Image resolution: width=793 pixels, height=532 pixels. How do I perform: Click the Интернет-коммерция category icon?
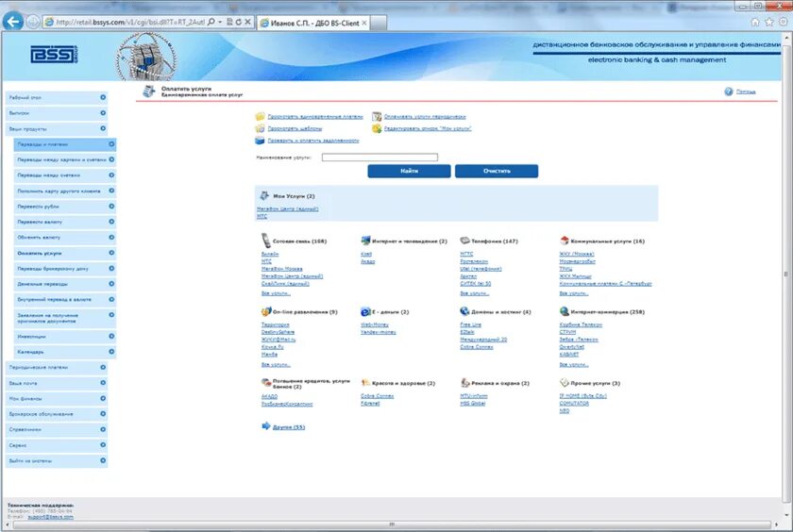point(565,311)
